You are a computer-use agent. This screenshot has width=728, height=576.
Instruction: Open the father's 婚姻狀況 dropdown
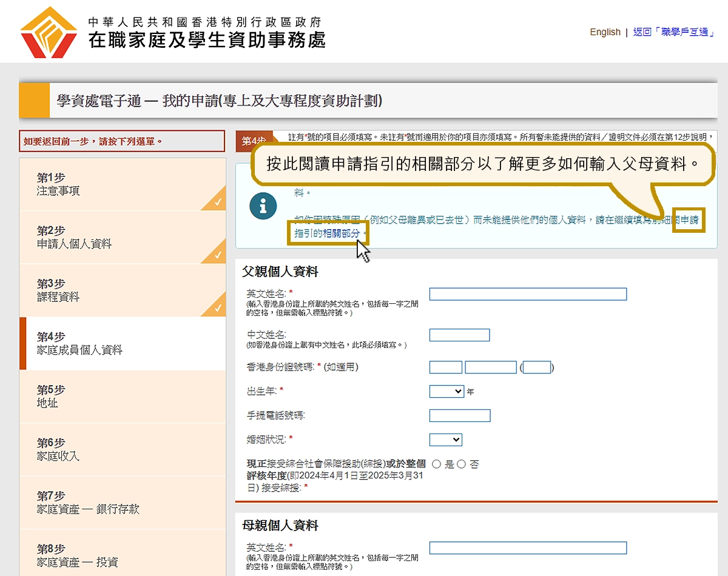pyautogui.click(x=445, y=440)
